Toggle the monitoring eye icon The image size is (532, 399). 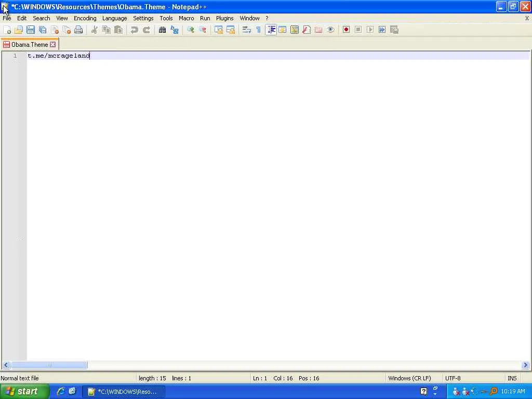tap(330, 30)
